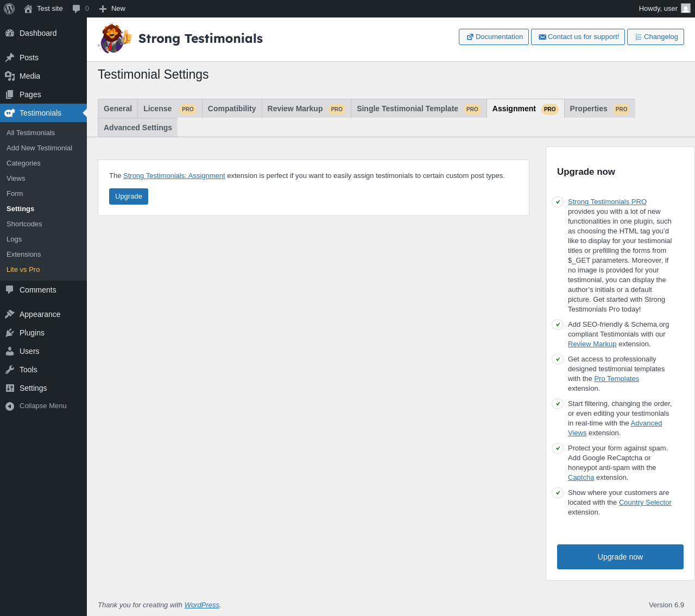Open the Test site home icon

click(28, 9)
